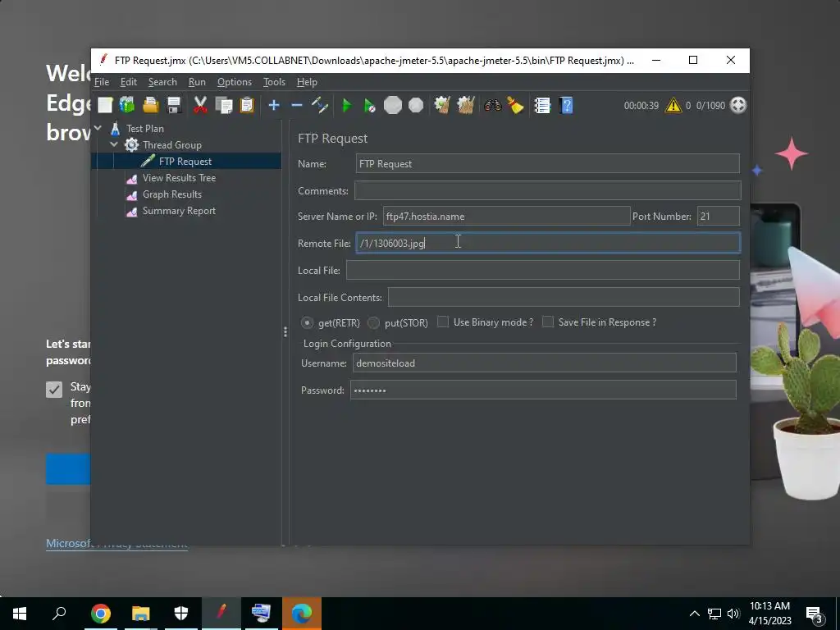This screenshot has width=840, height=630.
Task: Click the remote engines status icon
Action: (738, 106)
